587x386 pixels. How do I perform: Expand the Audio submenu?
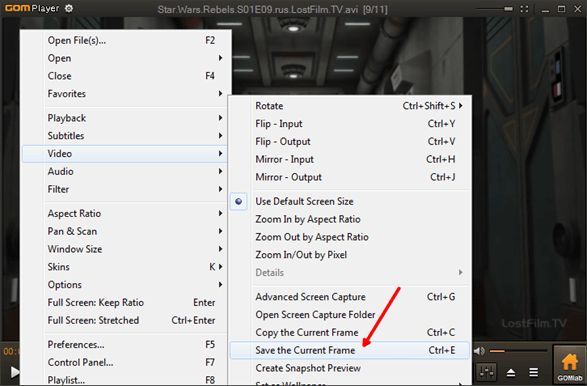125,171
